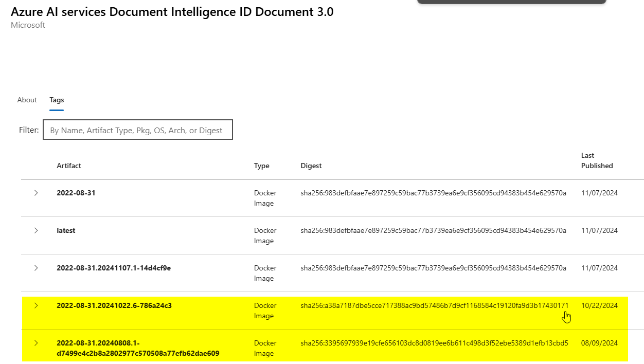Image resolution: width=644 pixels, height=364 pixels.
Task: Click the Document Intelligence ID Document 3.0 title
Action: pyautogui.click(x=172, y=11)
